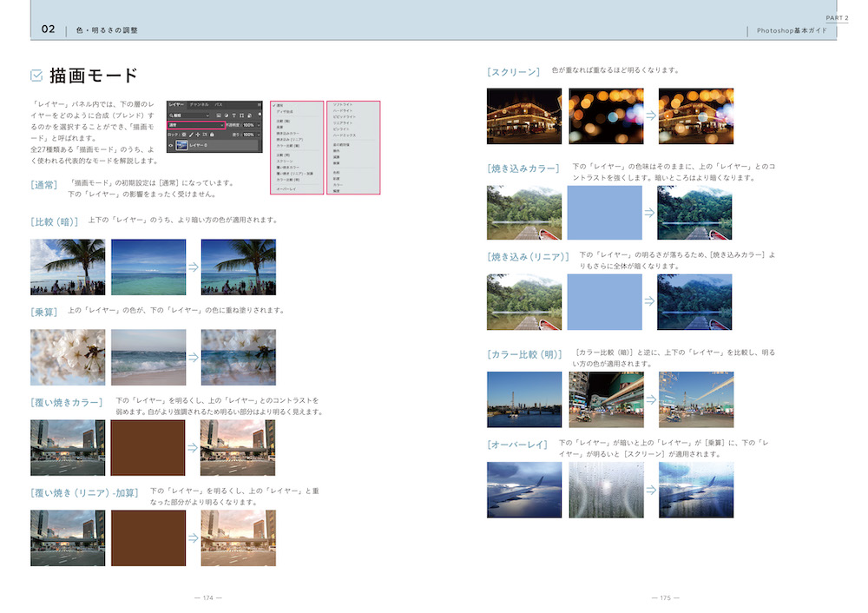Click the blue swatch under 焼き込みカラー

[x=604, y=213]
